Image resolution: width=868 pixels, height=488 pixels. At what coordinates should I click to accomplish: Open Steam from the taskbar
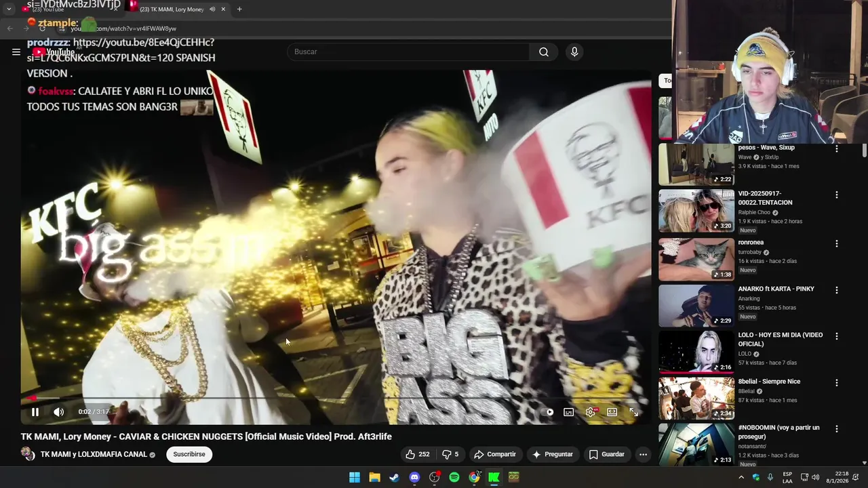click(394, 477)
